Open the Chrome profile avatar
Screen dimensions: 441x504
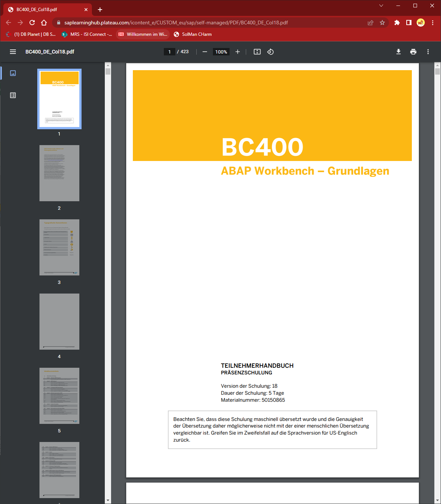(x=421, y=23)
